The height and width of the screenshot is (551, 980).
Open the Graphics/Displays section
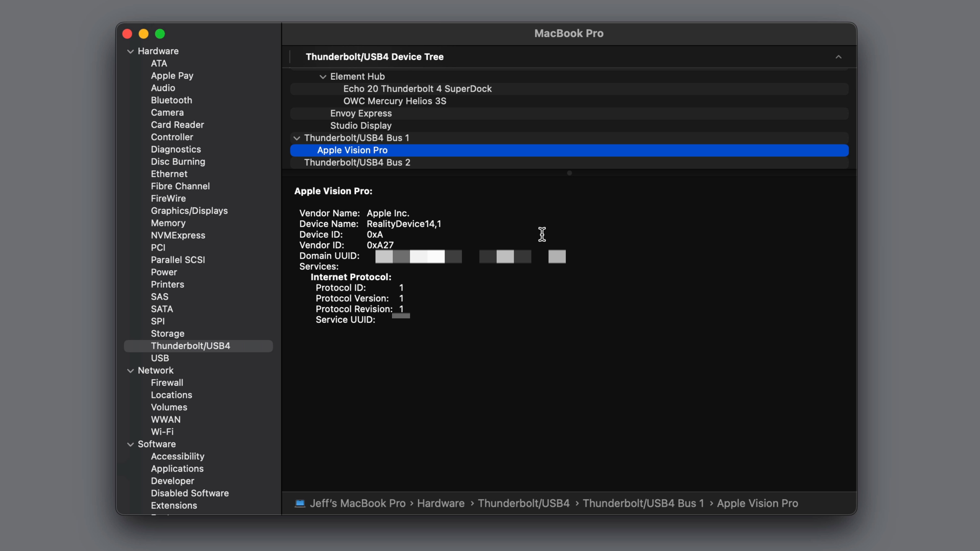click(189, 211)
